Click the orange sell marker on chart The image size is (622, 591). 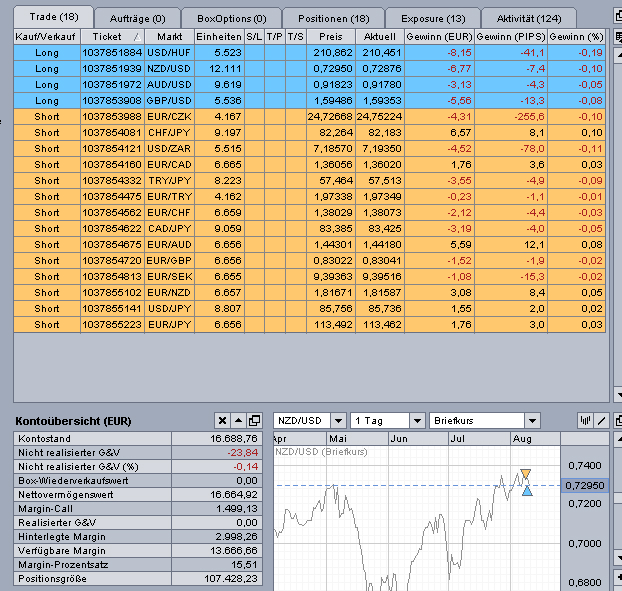pyautogui.click(x=526, y=473)
